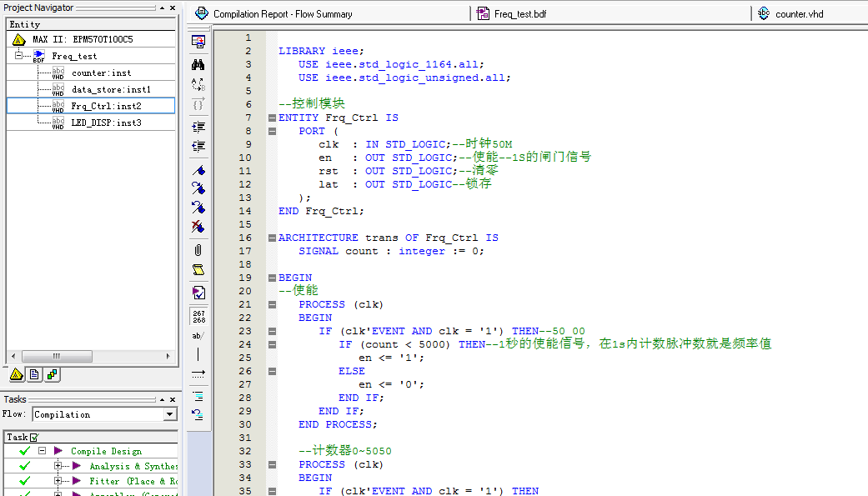Collapse the ARCHITECTURE trans code fold marker

point(272,238)
